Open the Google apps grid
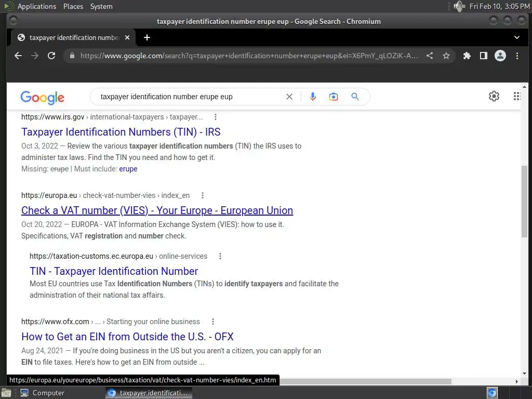The height and width of the screenshot is (399, 532). pos(517,96)
